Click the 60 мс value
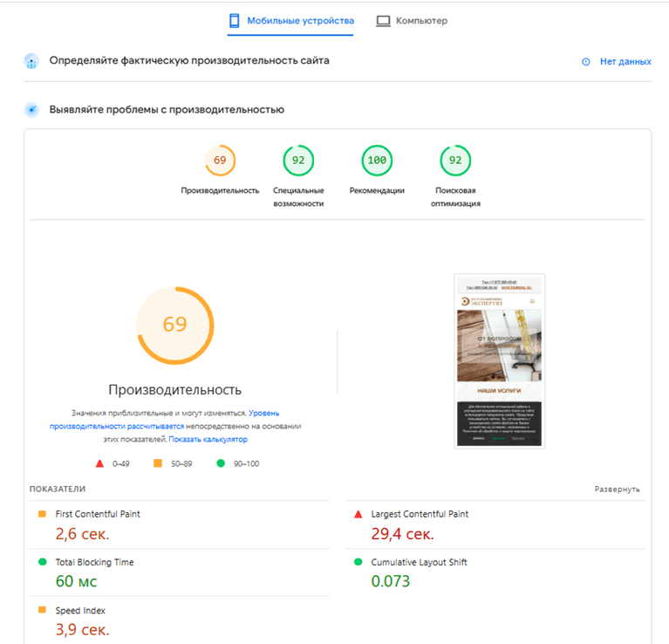Screen dimensions: 669x644 pyautogui.click(x=77, y=581)
